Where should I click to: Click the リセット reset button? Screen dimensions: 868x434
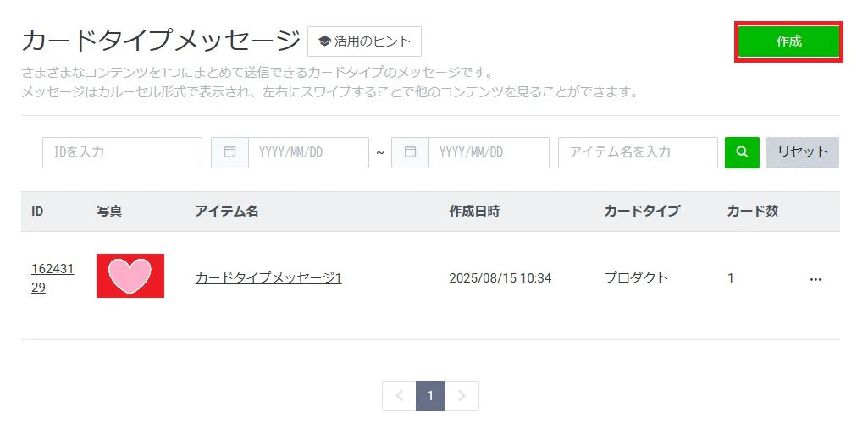(803, 152)
